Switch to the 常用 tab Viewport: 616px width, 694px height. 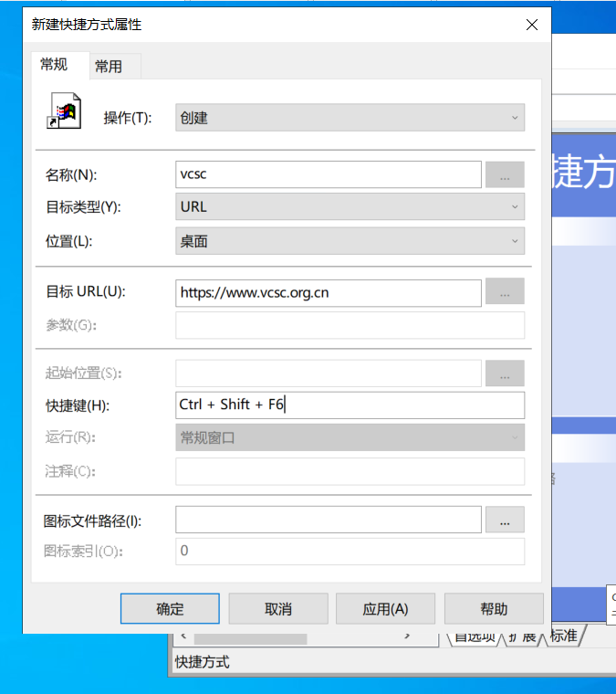115,66
